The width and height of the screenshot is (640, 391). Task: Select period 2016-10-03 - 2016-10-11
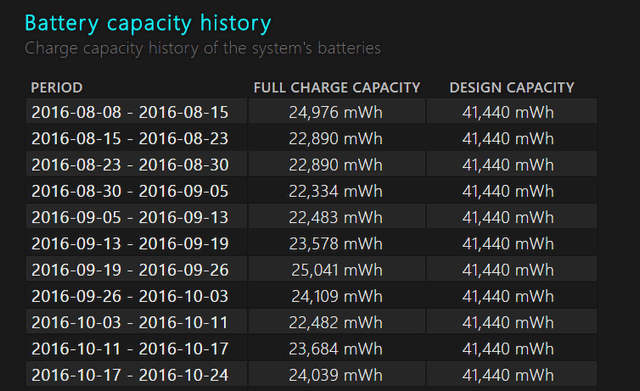130,322
